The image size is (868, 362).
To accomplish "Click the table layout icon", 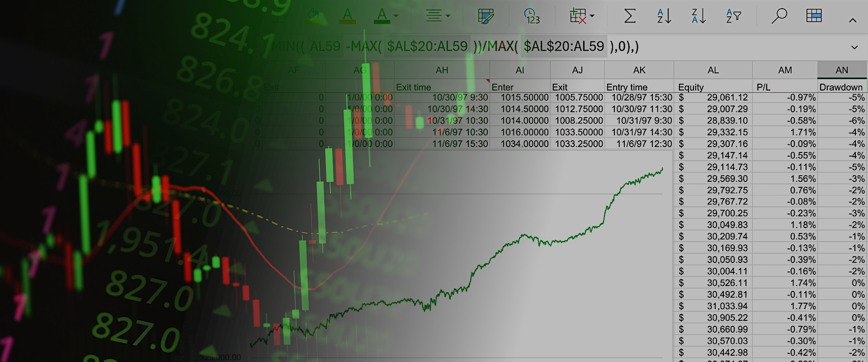I will click(x=814, y=16).
